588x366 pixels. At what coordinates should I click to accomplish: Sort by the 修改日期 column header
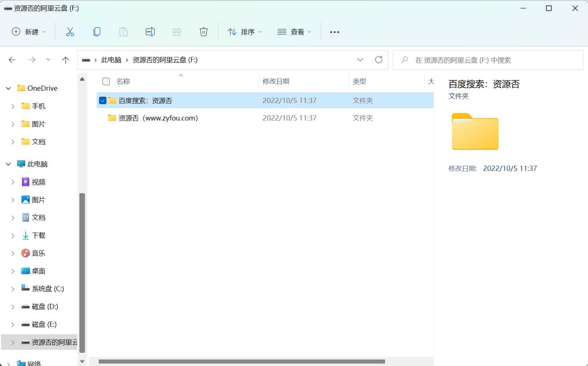[276, 82]
